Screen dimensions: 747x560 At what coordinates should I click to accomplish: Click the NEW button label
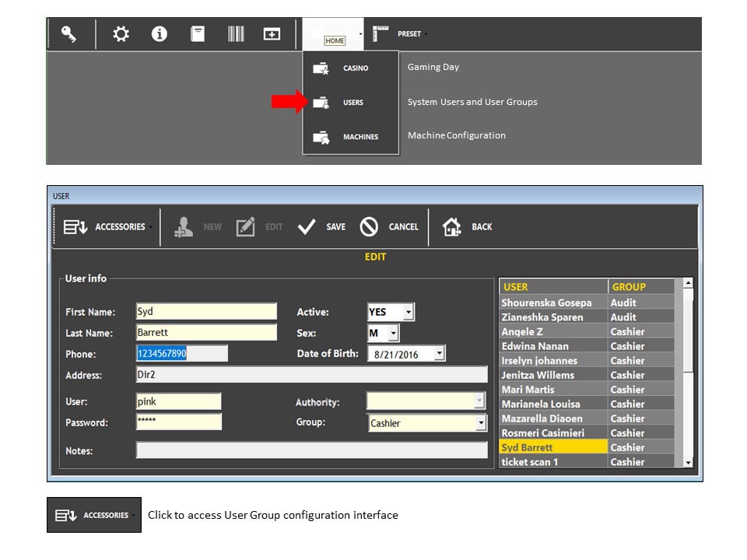tap(212, 227)
